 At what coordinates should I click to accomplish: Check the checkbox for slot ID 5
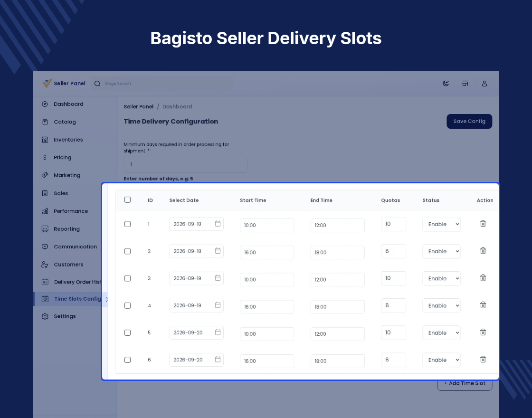coord(128,332)
